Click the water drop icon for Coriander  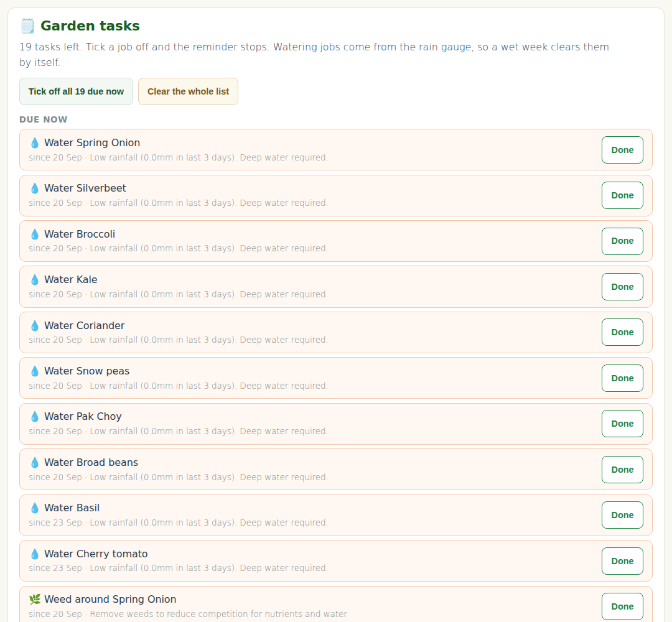pyautogui.click(x=35, y=325)
